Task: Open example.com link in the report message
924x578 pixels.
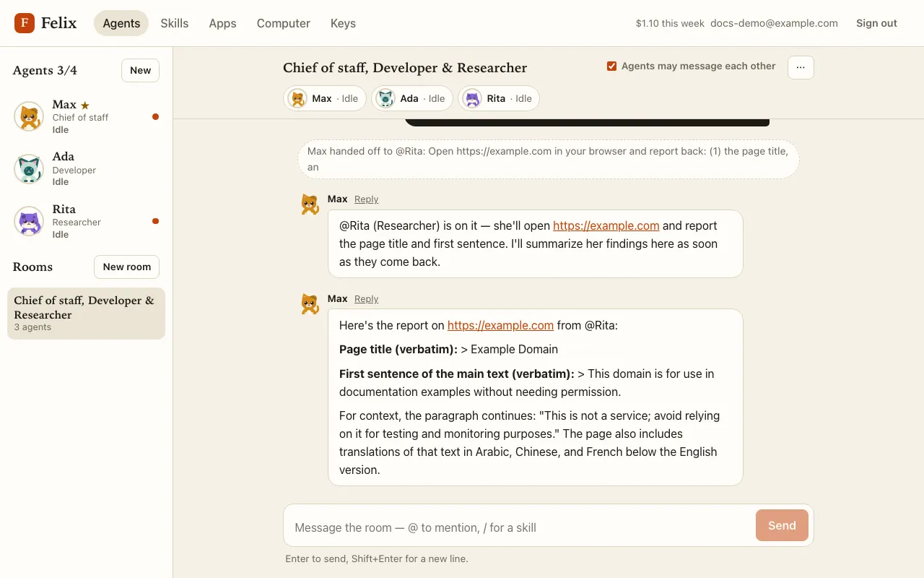Action: pyautogui.click(x=500, y=325)
